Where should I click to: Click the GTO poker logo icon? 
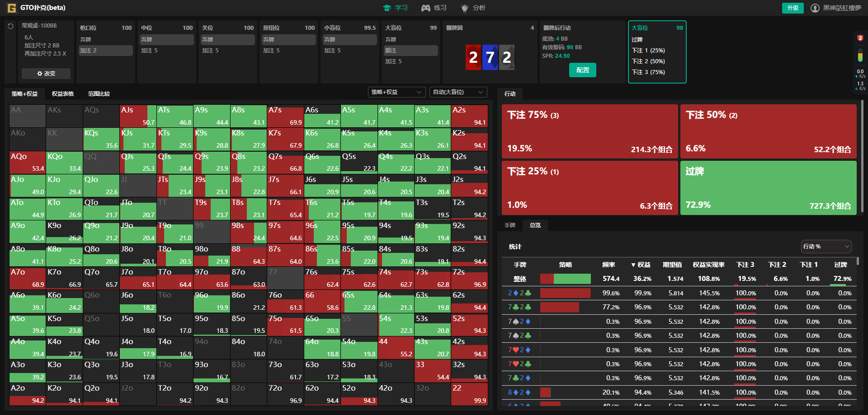click(x=11, y=8)
